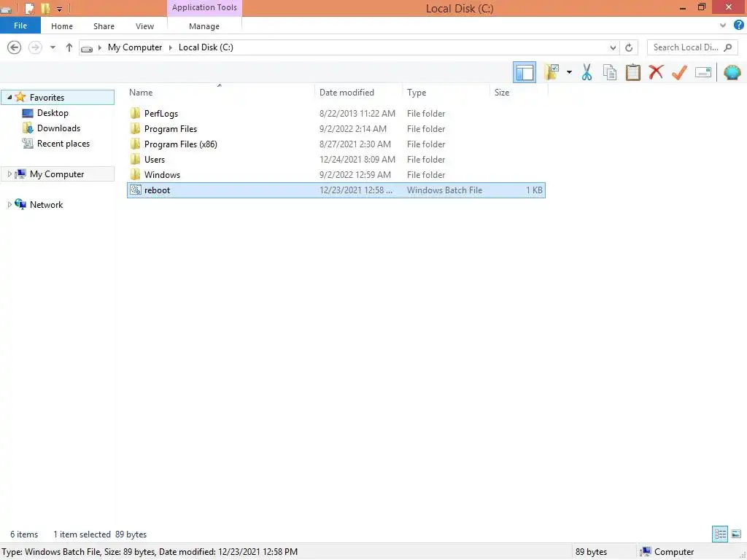The image size is (747, 560).
Task: Click the Windows Batch File type cell
Action: (444, 190)
